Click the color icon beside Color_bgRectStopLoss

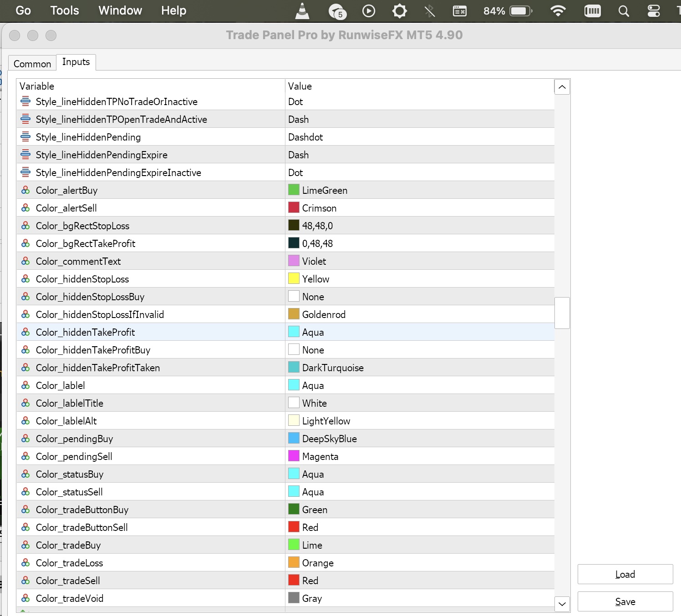(25, 226)
